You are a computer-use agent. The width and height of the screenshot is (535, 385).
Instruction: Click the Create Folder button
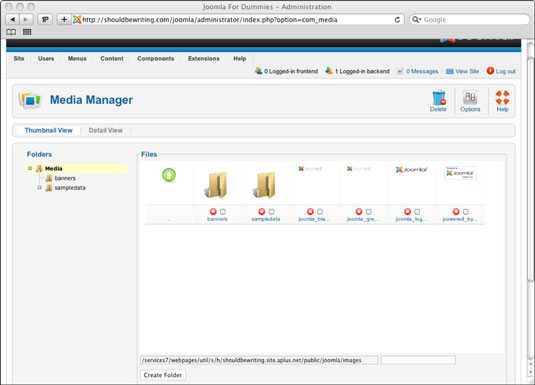[163, 375]
